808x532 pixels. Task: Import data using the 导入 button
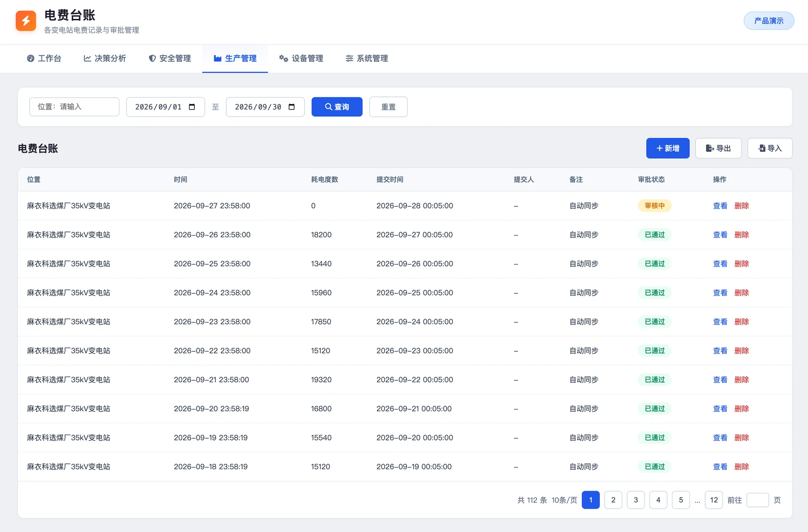[x=770, y=148]
